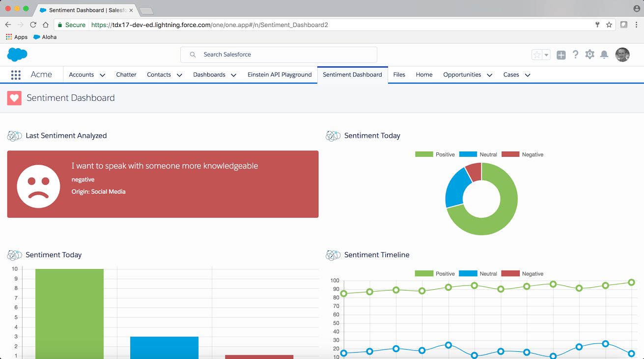Switch to Einstein API Playground tab
Screen dimensions: 644x359
[280, 75]
